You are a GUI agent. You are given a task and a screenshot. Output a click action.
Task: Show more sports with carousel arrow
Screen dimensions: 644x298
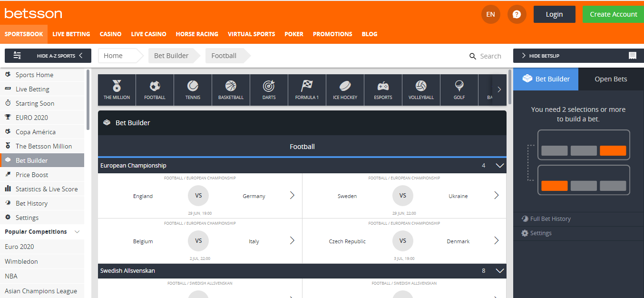click(x=499, y=89)
